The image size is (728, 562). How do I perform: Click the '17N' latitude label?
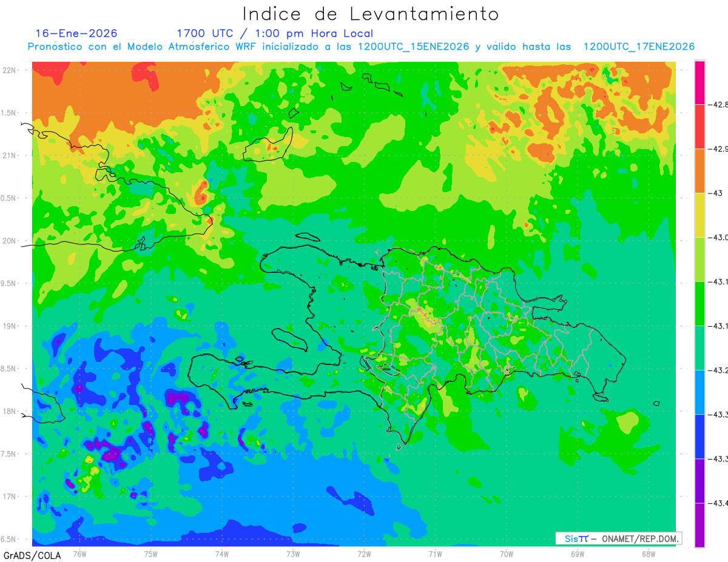(10, 497)
